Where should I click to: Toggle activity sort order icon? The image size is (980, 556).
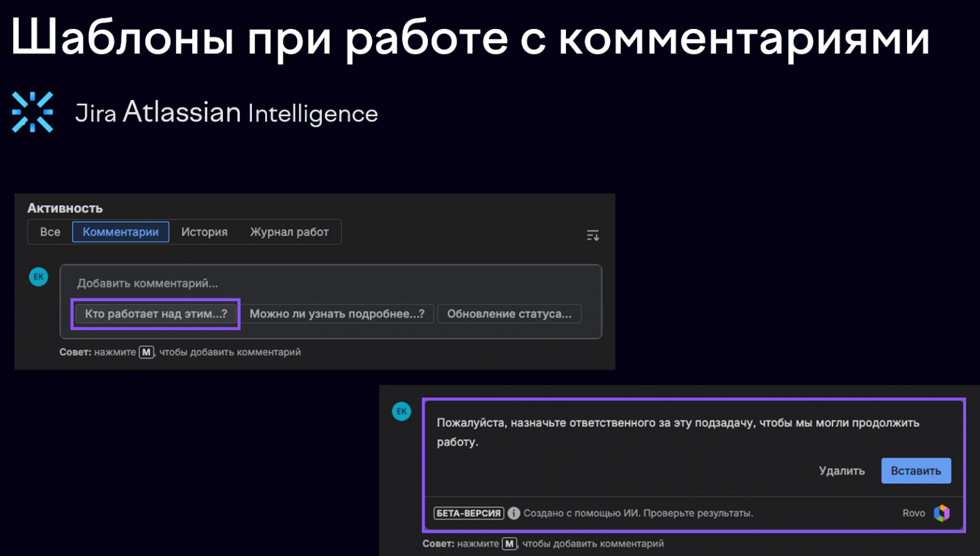(592, 235)
